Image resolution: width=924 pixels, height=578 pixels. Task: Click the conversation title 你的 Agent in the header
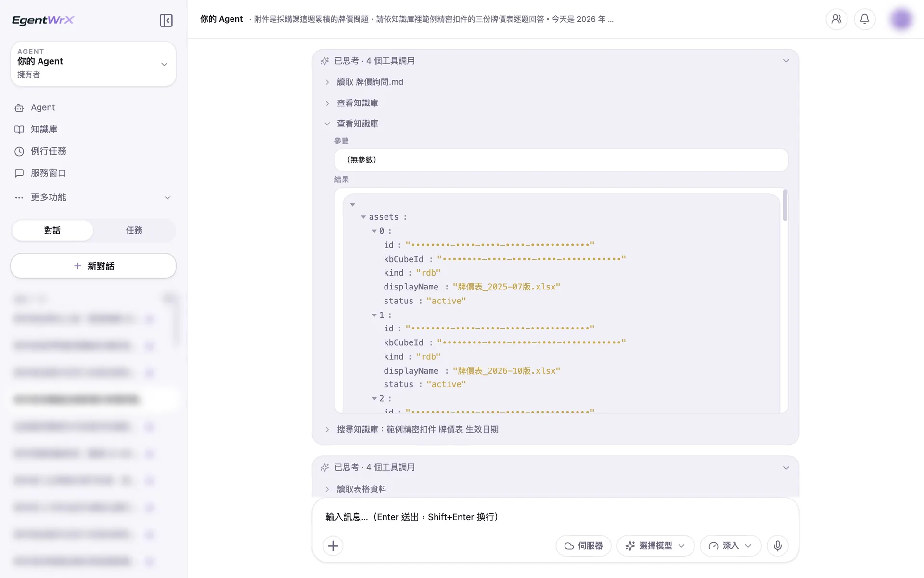221,19
